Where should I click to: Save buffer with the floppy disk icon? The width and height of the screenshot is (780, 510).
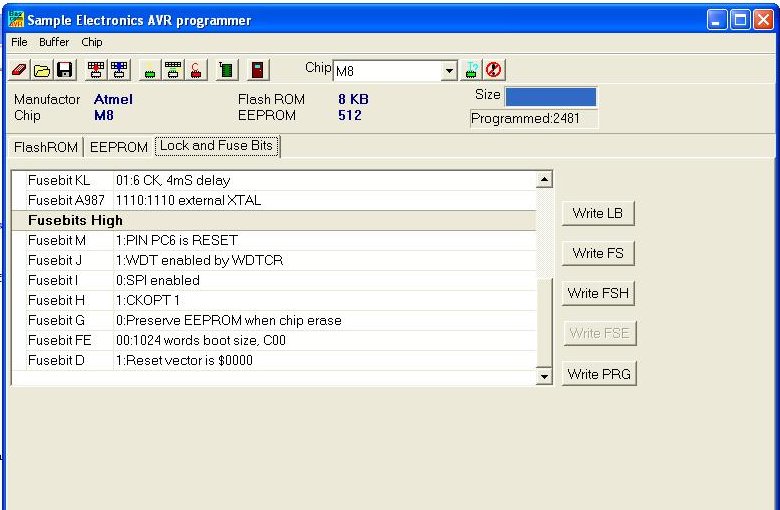tap(64, 70)
